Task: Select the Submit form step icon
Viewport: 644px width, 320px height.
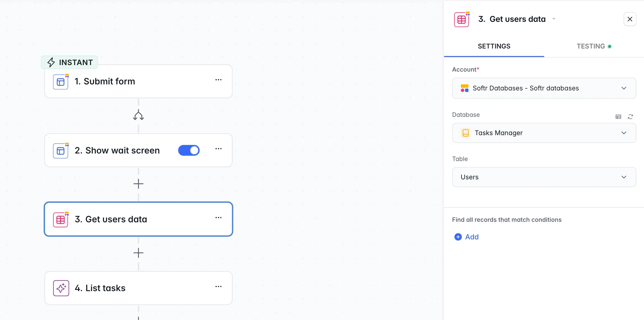Action: tap(61, 81)
